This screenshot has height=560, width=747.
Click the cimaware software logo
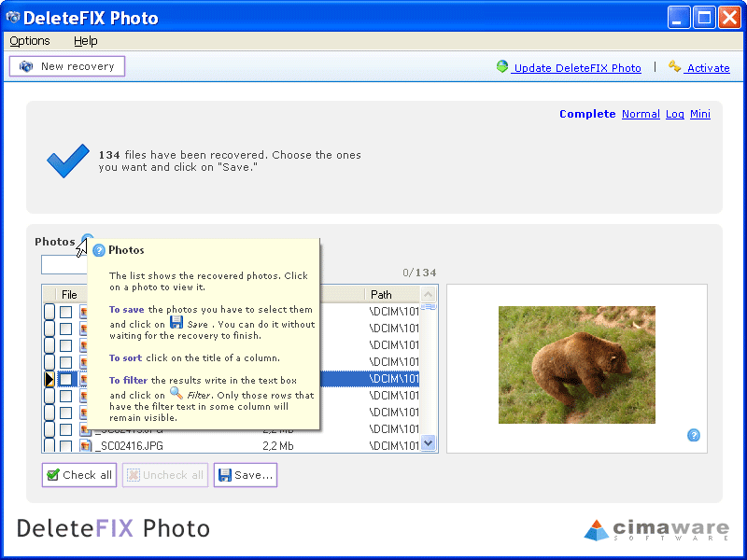click(656, 530)
